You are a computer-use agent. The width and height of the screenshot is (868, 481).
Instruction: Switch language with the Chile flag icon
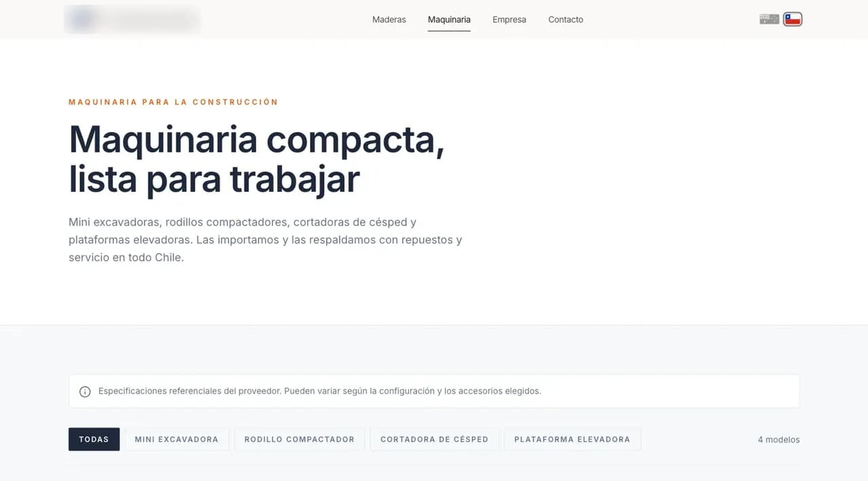(x=792, y=19)
